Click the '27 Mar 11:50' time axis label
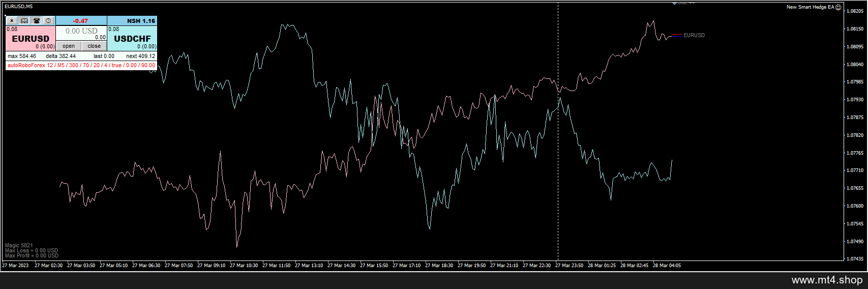Viewport: 868px width, 289px height. point(276,265)
